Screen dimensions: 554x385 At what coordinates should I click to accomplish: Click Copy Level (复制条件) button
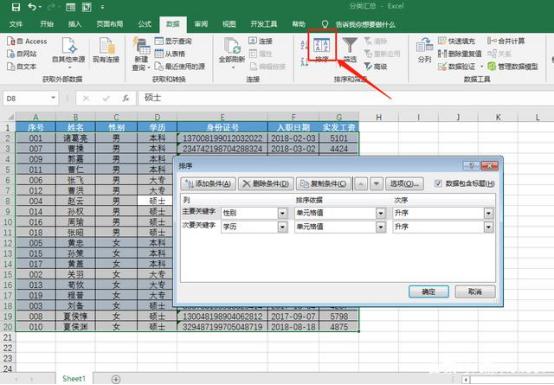pos(324,184)
